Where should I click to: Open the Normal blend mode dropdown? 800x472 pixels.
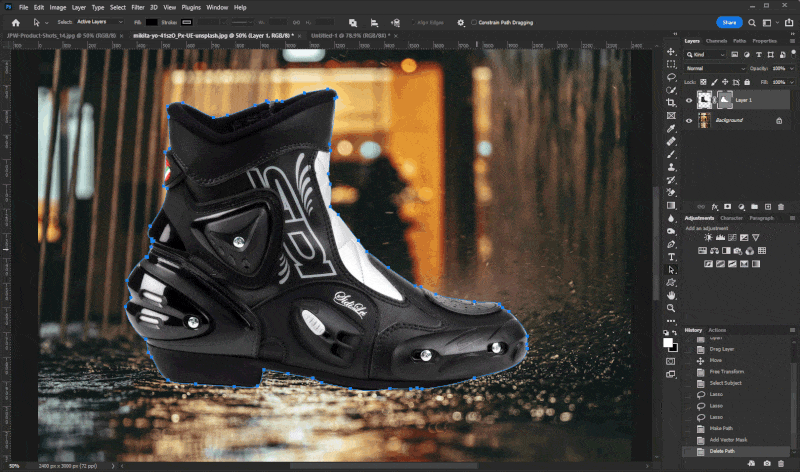coord(714,68)
